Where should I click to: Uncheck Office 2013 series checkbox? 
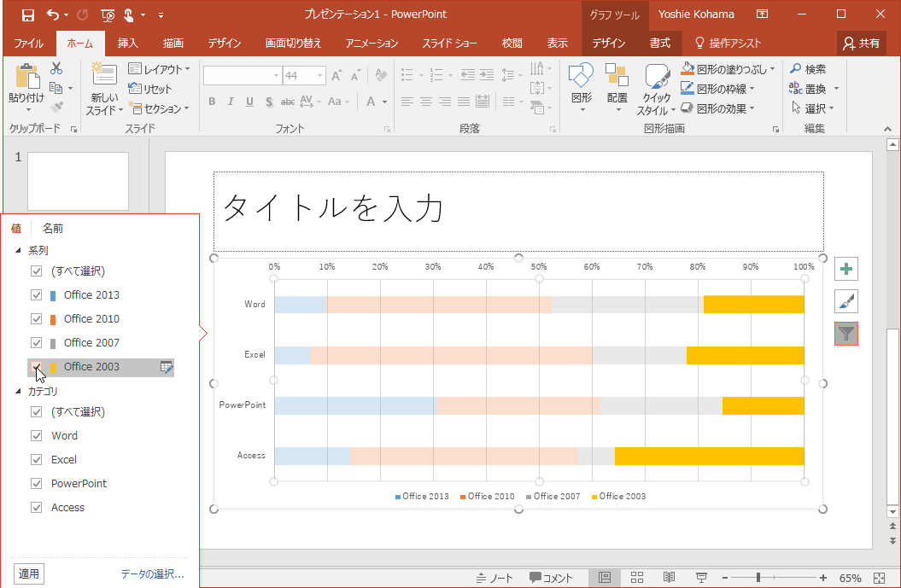tap(36, 295)
